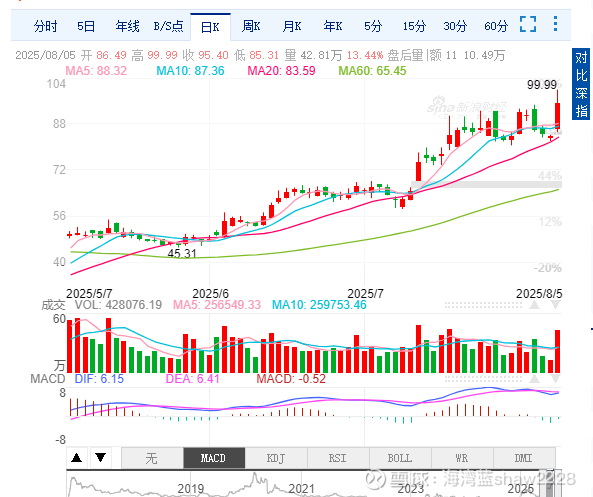Switch indicator to KDJ
593x497 pixels.
[276, 458]
